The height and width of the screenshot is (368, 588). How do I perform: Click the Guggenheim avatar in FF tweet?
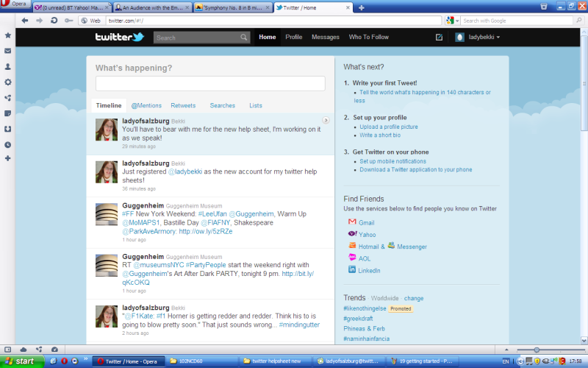(107, 214)
